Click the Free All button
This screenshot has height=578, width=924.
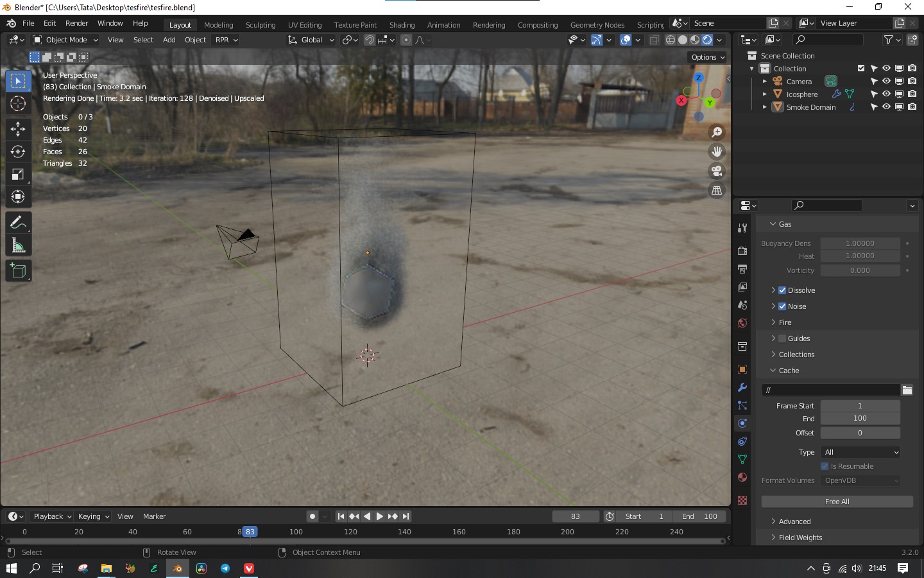point(837,502)
